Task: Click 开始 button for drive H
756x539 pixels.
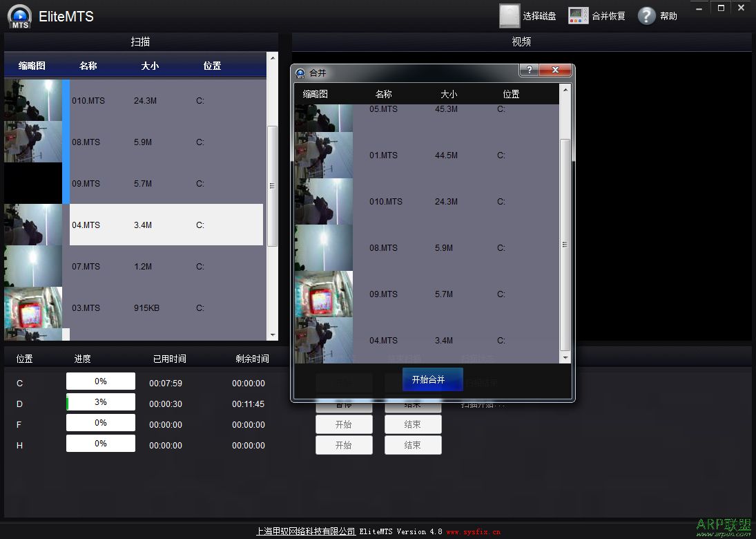Action: click(x=344, y=445)
